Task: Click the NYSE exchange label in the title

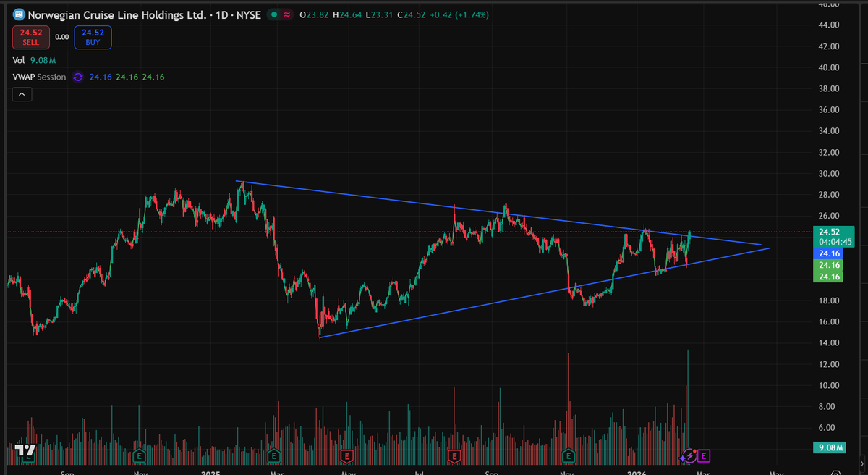Action: 247,14
